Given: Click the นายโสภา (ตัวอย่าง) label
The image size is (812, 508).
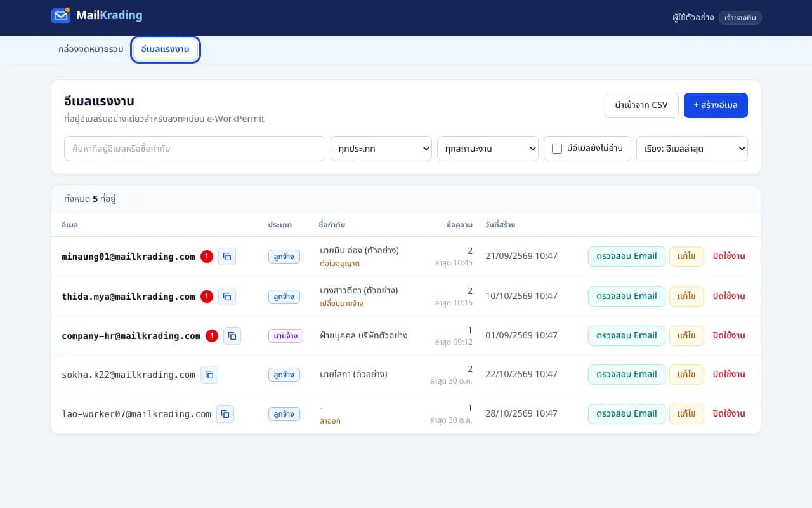Looking at the screenshot, I should pyautogui.click(x=353, y=374).
